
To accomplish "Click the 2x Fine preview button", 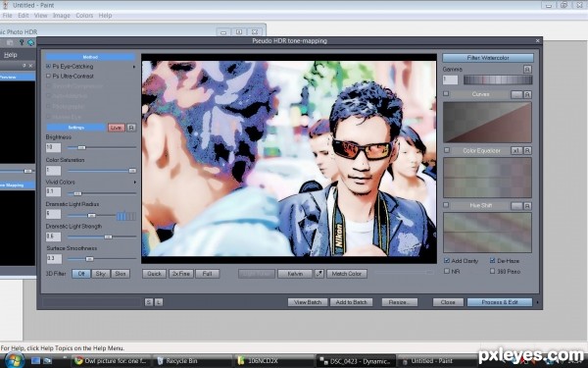I will coord(181,274).
